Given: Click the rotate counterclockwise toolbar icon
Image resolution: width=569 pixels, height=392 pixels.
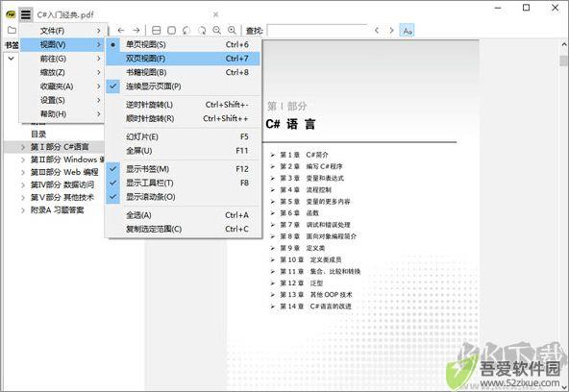Looking at the screenshot, I should click(x=186, y=30).
